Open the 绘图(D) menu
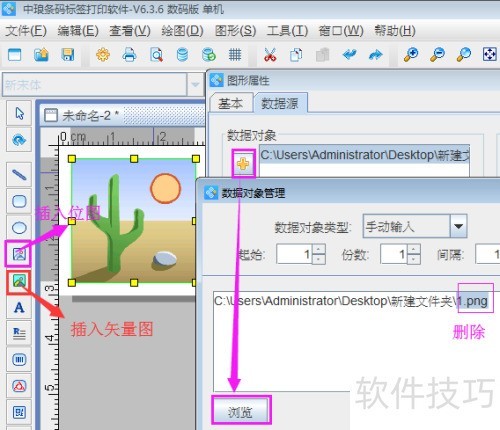 click(182, 31)
